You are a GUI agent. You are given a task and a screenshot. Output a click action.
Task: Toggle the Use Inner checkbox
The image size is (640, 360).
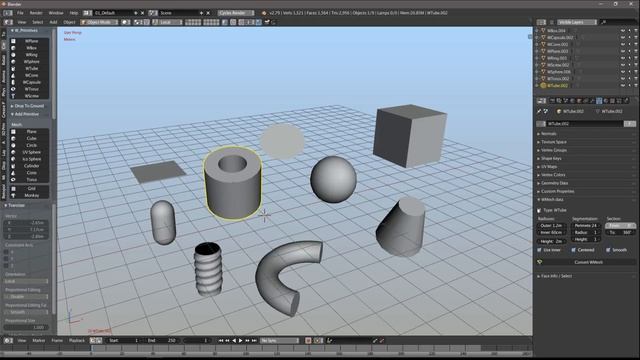(539, 250)
